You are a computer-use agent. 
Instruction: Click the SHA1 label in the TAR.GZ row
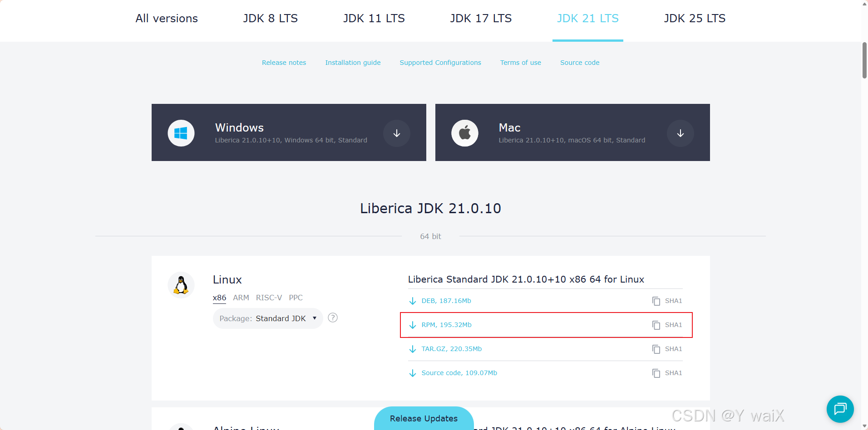point(674,349)
